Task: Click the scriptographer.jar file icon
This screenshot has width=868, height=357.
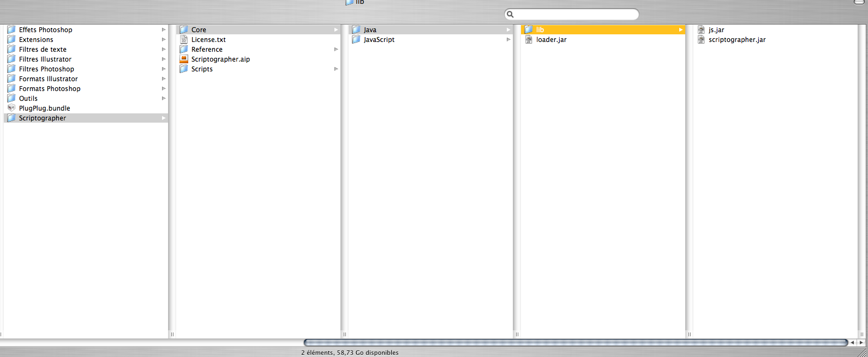Action: click(701, 39)
